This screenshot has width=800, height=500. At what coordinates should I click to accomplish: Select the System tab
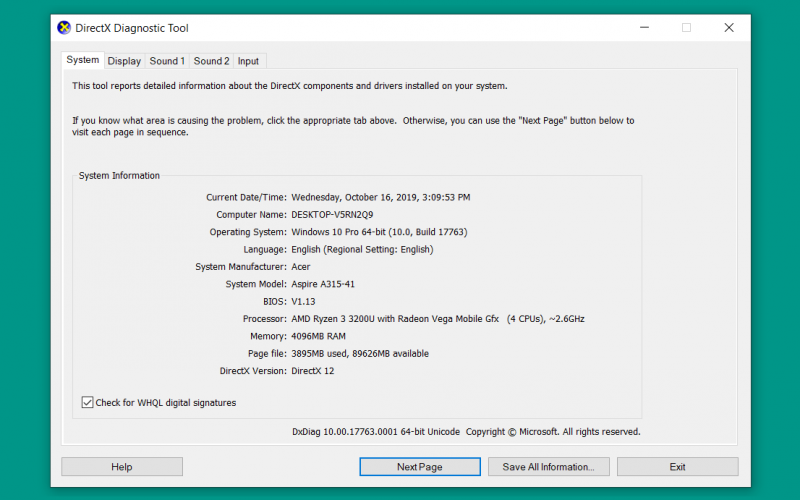(83, 60)
